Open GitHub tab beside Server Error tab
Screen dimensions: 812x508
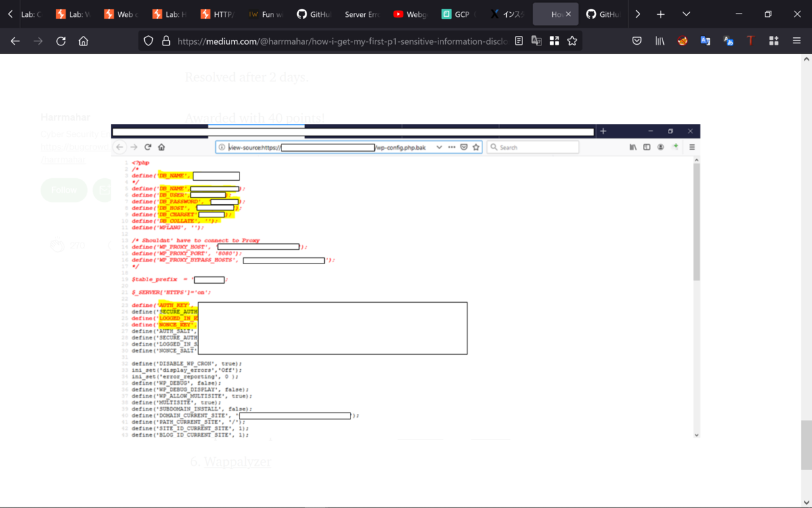313,14
